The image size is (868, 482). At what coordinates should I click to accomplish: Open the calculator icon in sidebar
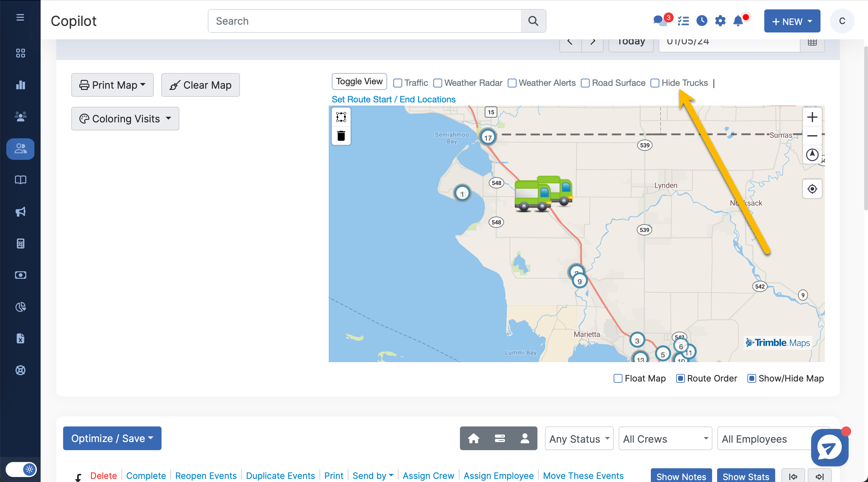(20, 243)
